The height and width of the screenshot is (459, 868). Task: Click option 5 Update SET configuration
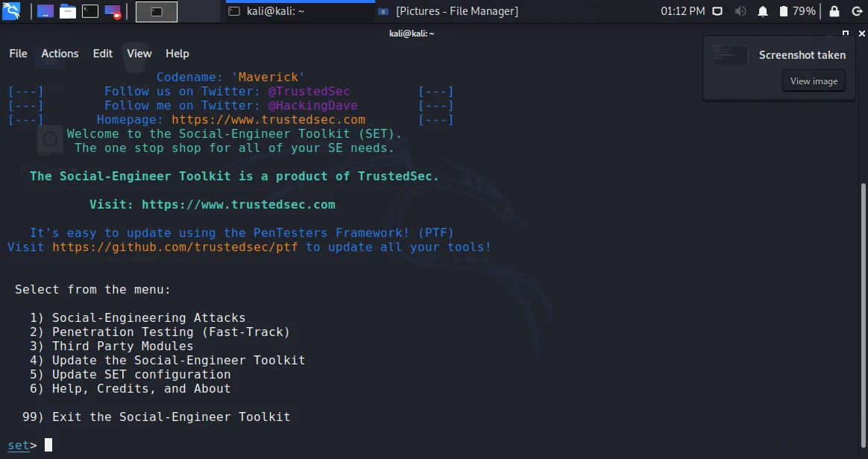tap(130, 375)
